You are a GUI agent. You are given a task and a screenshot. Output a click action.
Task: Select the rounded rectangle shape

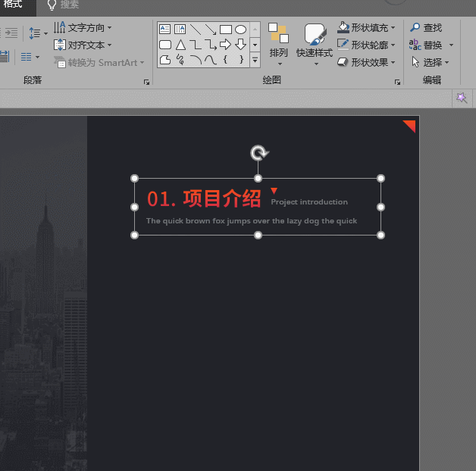point(164,45)
